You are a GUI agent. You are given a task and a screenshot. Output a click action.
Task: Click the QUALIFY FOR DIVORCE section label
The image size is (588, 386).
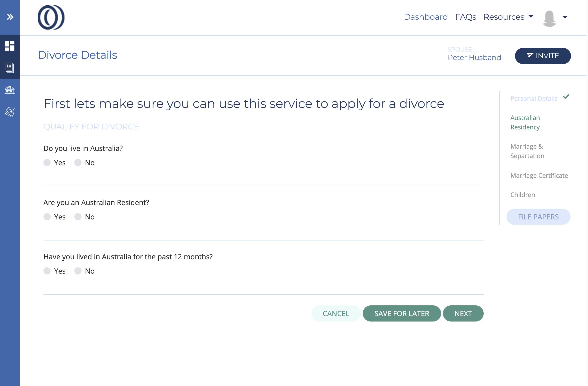point(91,127)
